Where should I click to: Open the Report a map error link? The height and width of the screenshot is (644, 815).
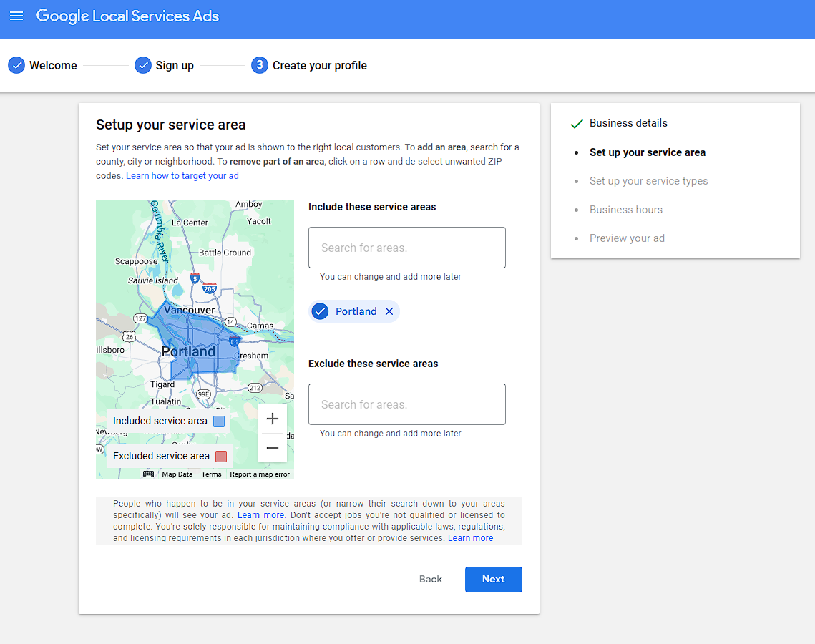(x=259, y=474)
